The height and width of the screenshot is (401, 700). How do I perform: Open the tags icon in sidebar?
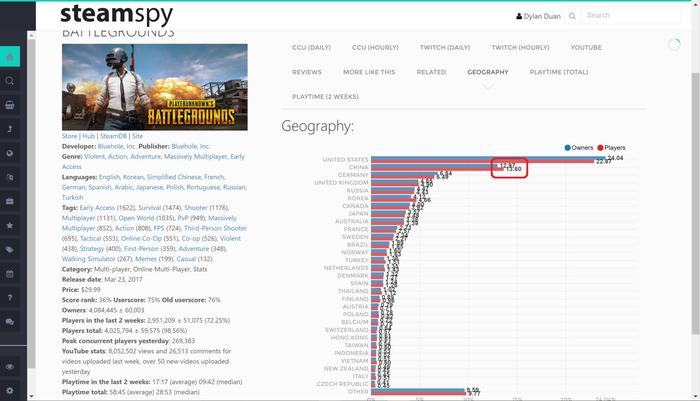tap(10, 250)
